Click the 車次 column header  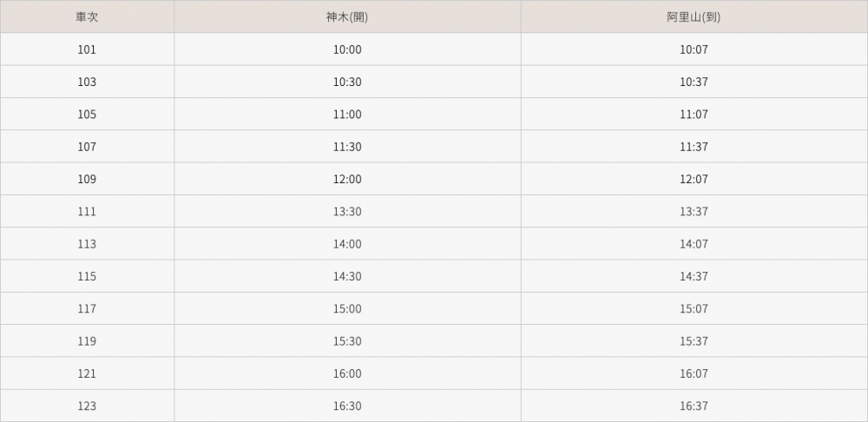87,16
